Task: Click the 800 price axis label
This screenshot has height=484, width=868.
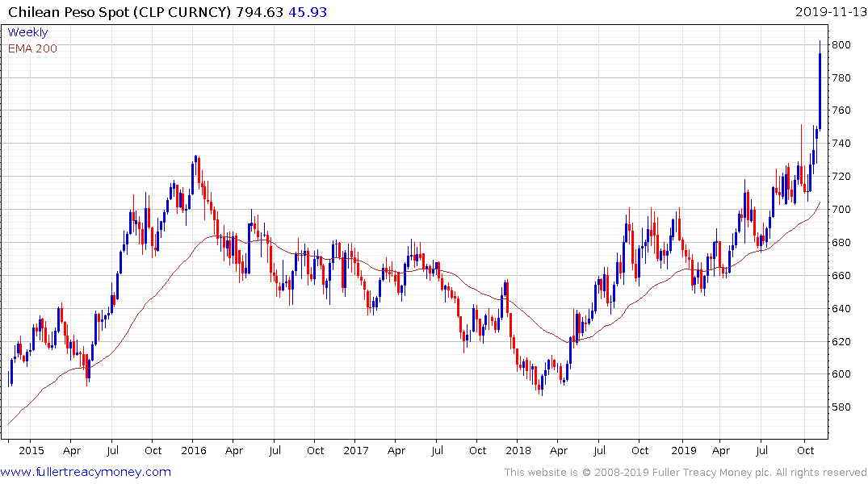Action: pyautogui.click(x=841, y=44)
